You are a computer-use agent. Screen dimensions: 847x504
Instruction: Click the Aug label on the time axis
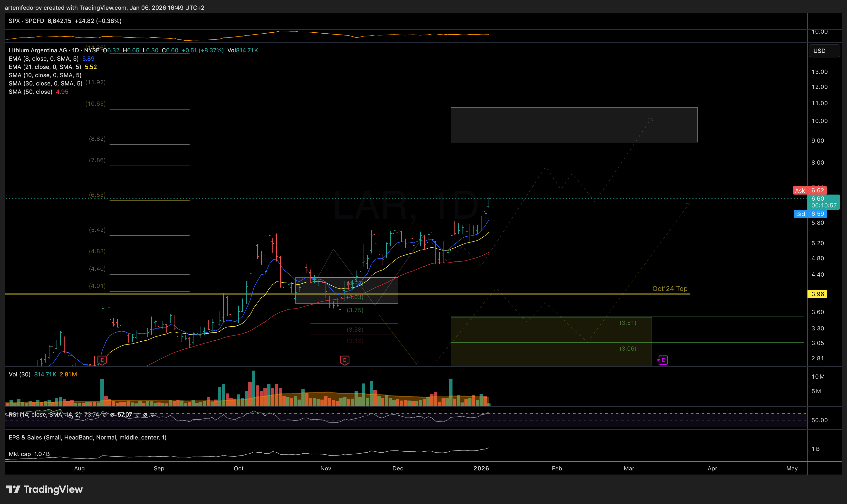(x=79, y=468)
